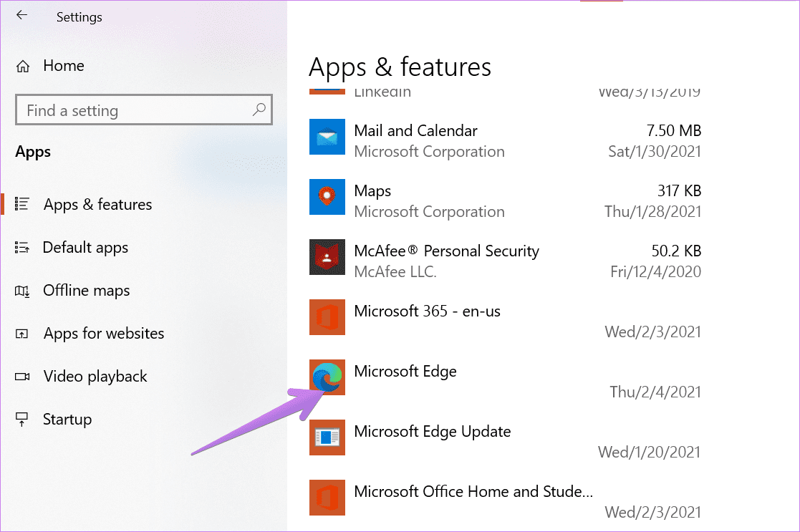Click McAfee LLC. publisher text
This screenshot has height=532, width=800.
click(395, 272)
